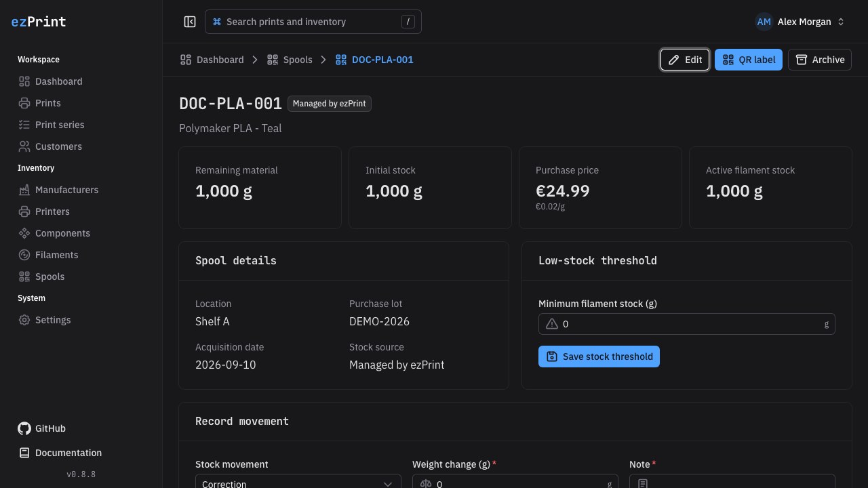Click the Printers icon in Inventory

tap(24, 211)
